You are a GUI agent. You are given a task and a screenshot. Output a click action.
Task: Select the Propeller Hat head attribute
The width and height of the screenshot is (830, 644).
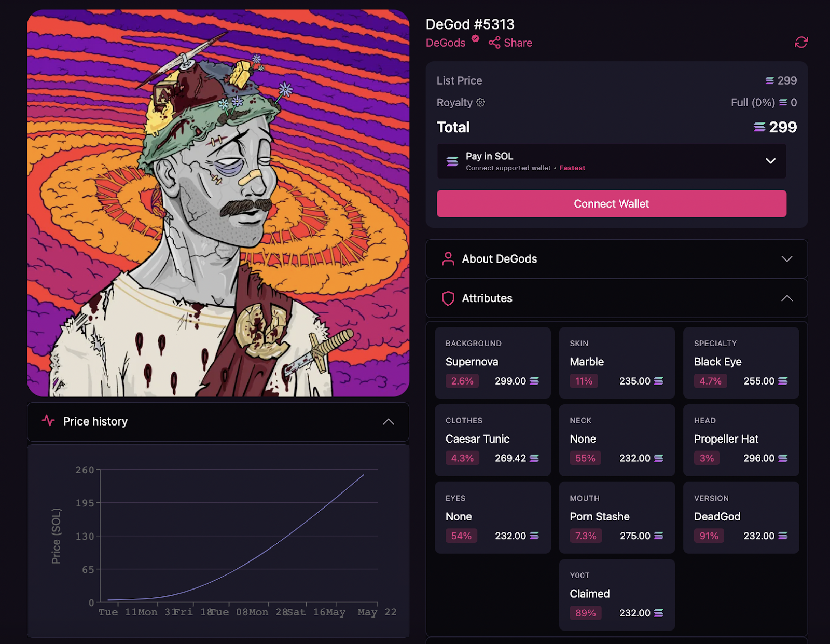coord(741,440)
